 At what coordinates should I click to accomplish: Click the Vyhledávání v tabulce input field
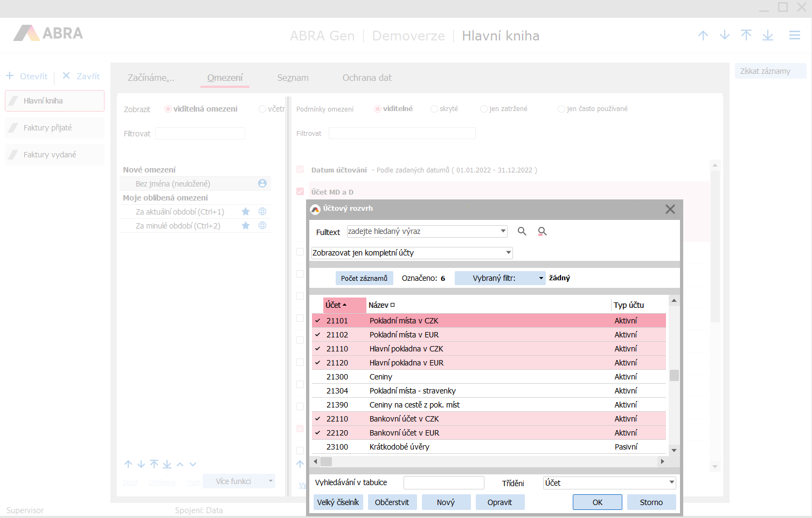pyautogui.click(x=443, y=482)
